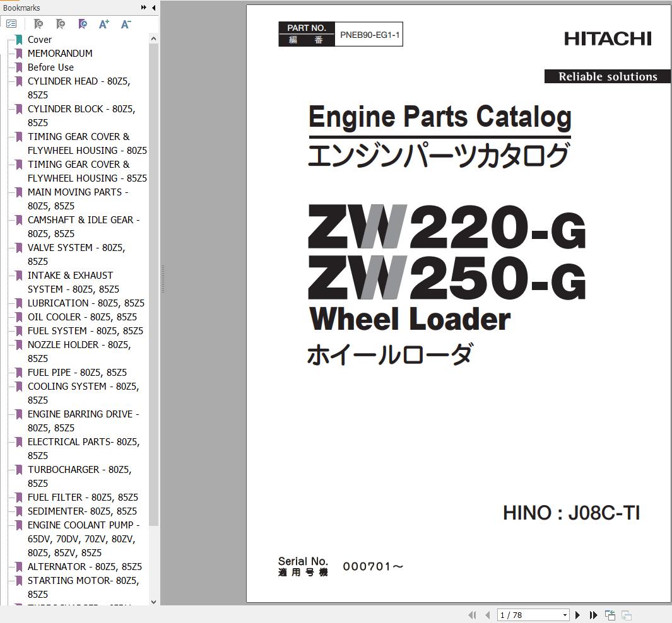Jump to the last page
The width and height of the screenshot is (672, 623).
(593, 615)
